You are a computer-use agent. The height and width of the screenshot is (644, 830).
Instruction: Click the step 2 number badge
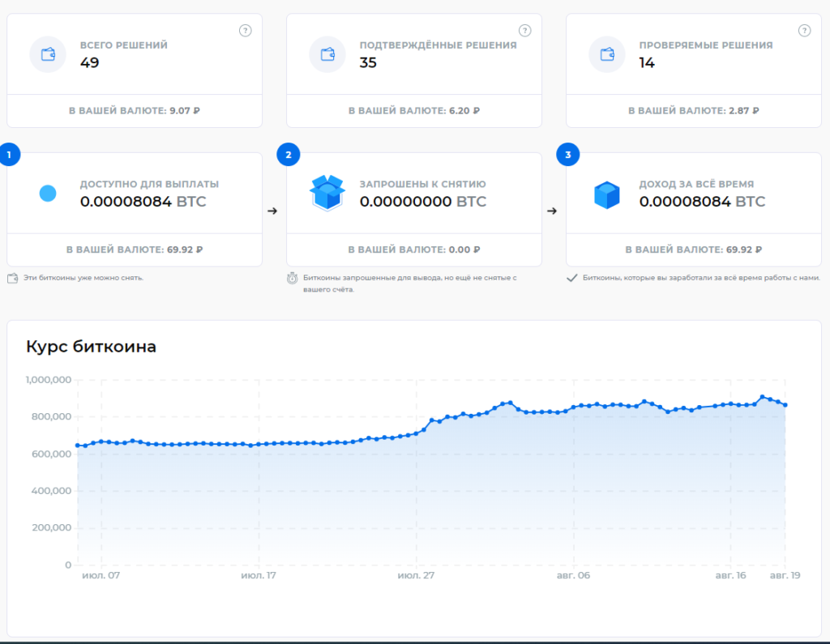[288, 155]
